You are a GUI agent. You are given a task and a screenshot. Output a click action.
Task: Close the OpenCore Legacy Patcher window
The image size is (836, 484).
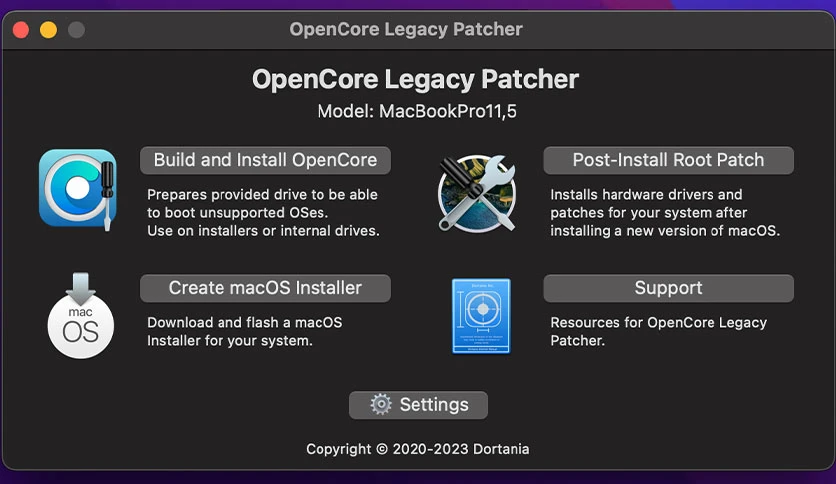tap(21, 30)
